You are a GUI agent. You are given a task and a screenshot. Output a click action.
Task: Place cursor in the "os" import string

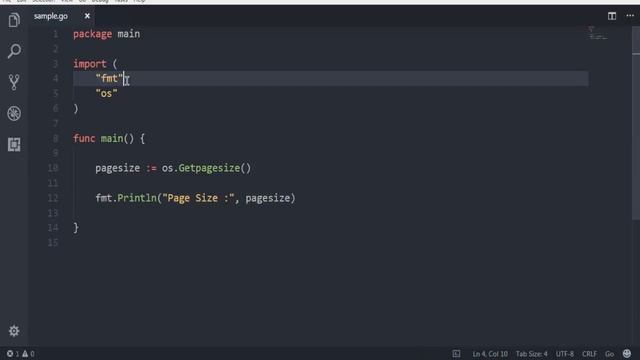tap(106, 93)
